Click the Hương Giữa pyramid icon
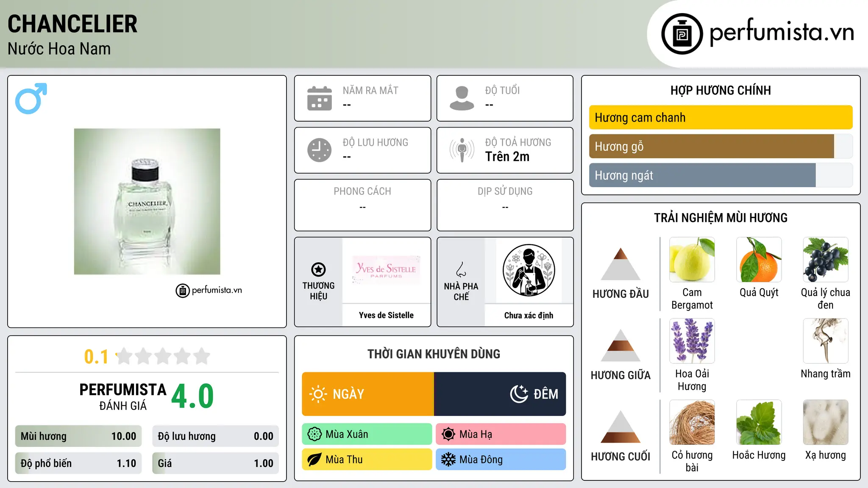Image resolution: width=868 pixels, height=488 pixels. click(x=620, y=345)
